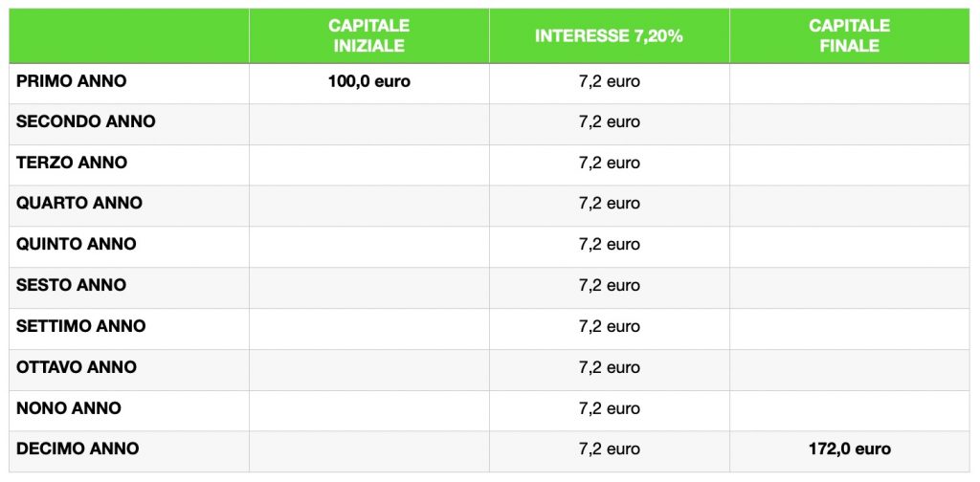Select empty CAPITALE INIZIALE cell of SECONDO ANNO

pos(368,123)
